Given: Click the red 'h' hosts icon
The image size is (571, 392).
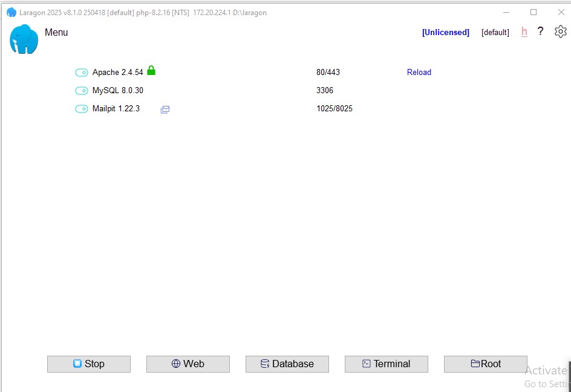Looking at the screenshot, I should (524, 32).
